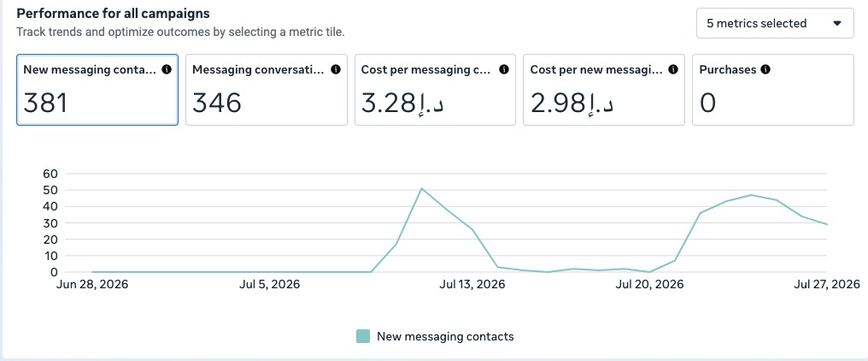This screenshot has width=868, height=361.
Task: Click the teal legend swatch for New messaging contacts
Action: click(x=362, y=336)
